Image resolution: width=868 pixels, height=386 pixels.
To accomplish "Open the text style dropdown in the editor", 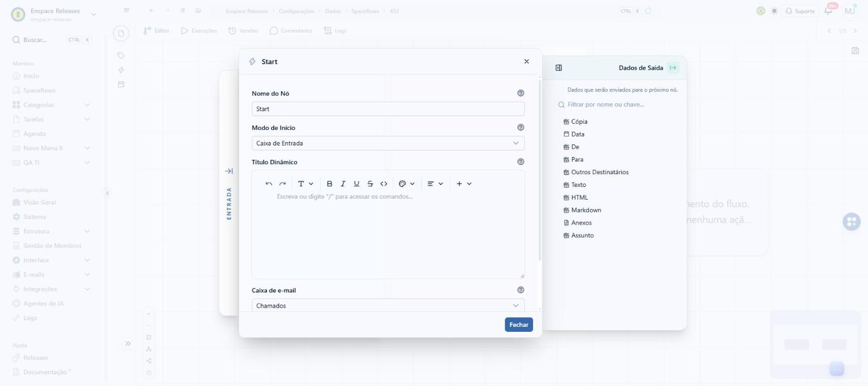I will click(x=306, y=184).
